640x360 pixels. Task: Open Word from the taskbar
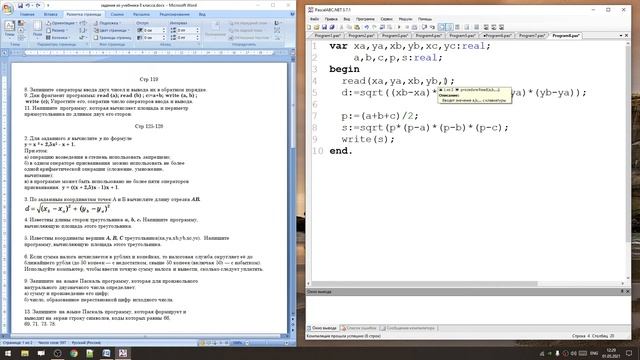106,353
